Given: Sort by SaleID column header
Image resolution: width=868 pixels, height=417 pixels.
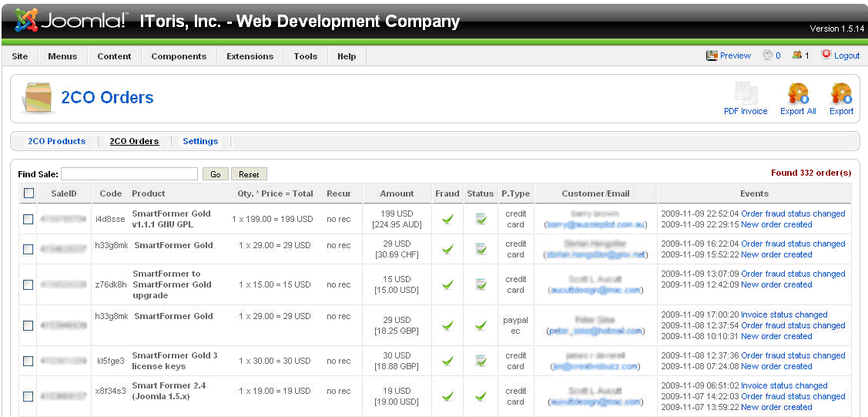Looking at the screenshot, I should click(64, 193).
